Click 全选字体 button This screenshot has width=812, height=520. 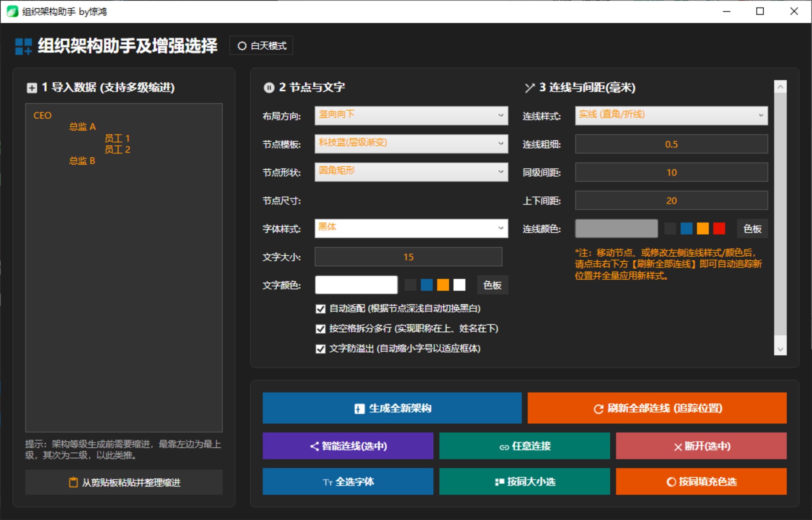pos(348,481)
